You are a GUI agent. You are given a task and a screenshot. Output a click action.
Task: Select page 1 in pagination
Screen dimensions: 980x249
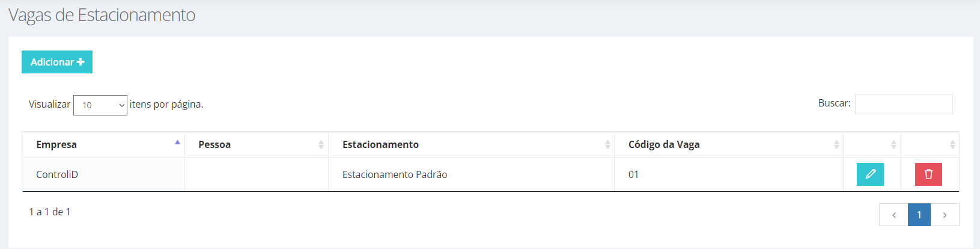[919, 215]
